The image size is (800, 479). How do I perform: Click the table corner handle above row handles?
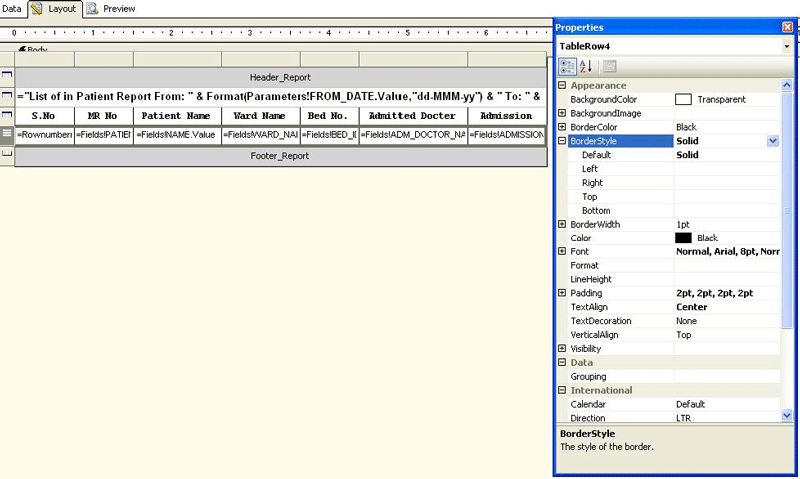click(x=7, y=59)
